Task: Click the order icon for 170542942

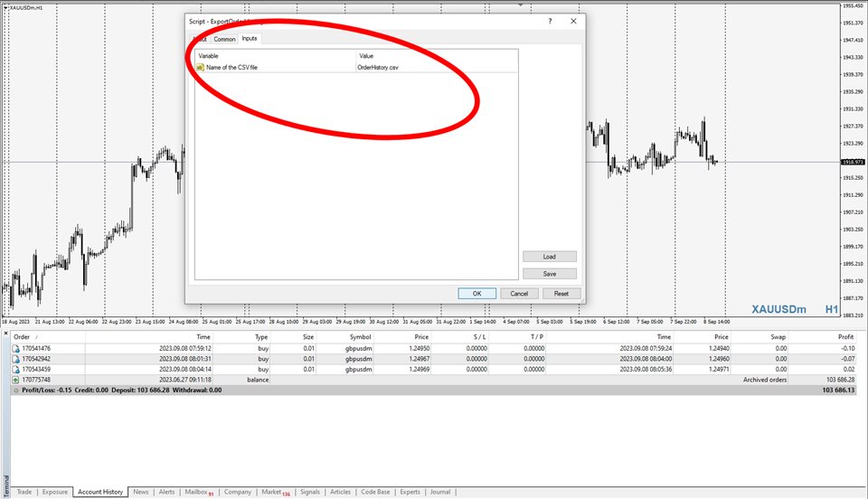Action: click(16, 359)
